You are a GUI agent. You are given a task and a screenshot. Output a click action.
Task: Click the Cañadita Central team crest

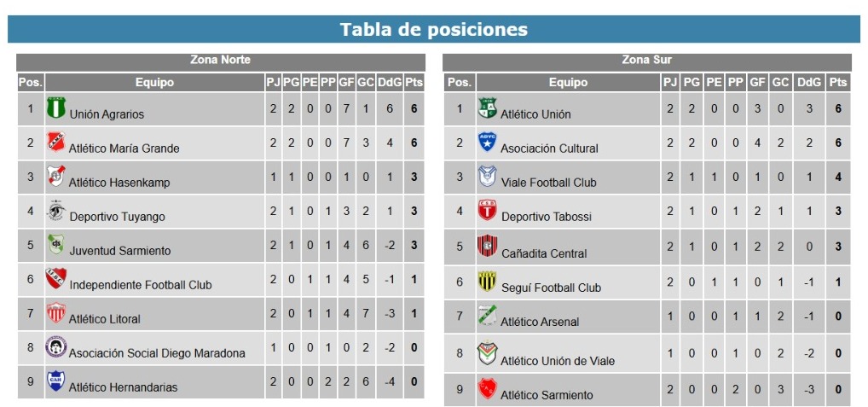(x=488, y=246)
